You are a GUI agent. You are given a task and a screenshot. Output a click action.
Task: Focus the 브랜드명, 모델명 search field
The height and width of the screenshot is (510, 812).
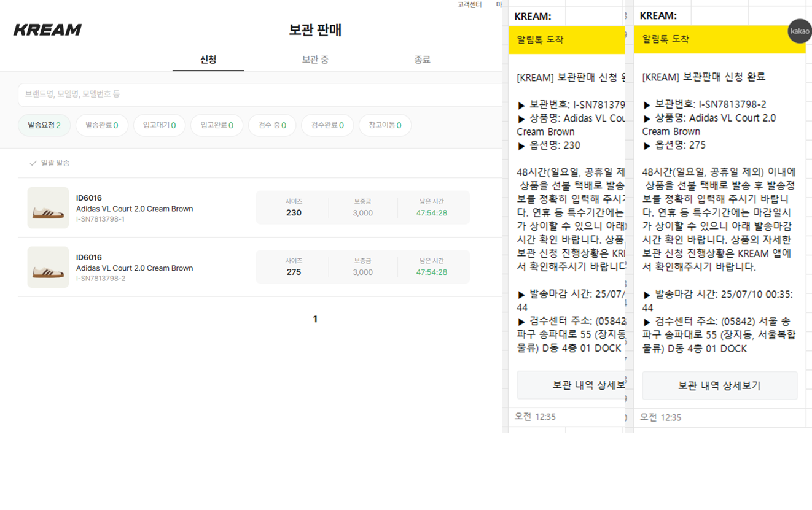[260, 95]
